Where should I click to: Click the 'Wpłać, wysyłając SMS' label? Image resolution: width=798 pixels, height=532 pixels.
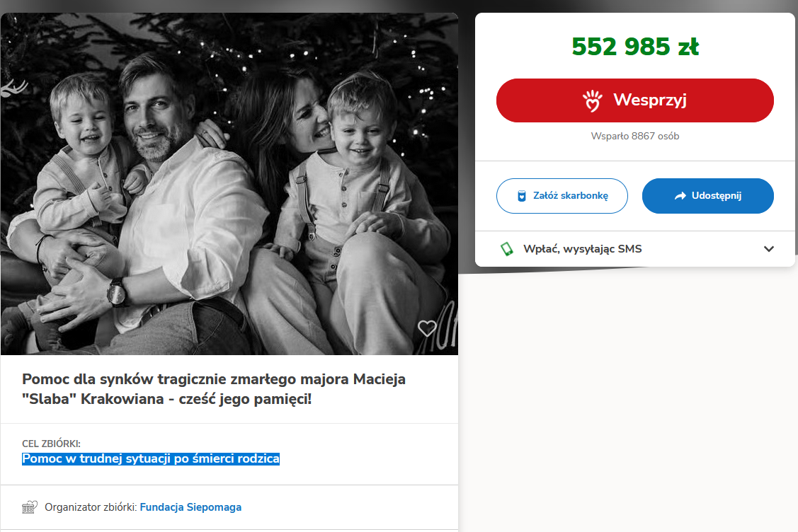coord(583,249)
